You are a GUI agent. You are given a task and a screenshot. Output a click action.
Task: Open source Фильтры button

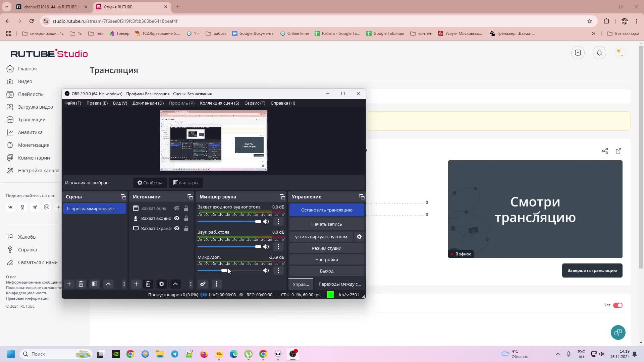click(185, 183)
